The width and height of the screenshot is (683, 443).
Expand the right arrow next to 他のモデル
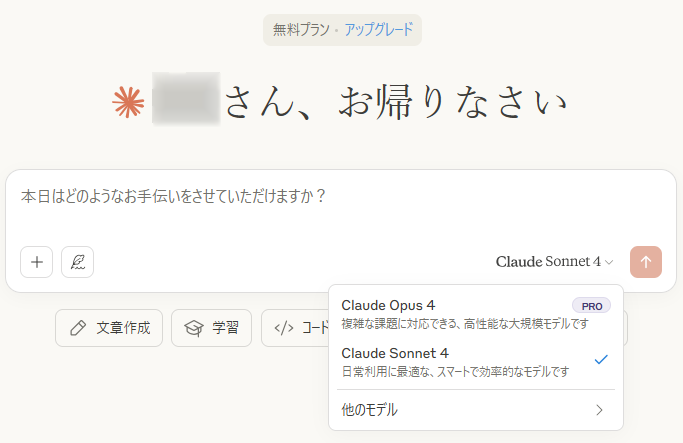599,410
